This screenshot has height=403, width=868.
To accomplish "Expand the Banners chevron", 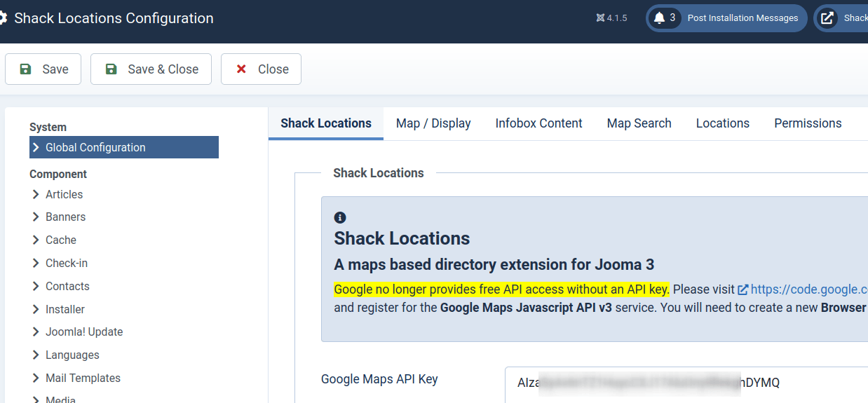I will click(36, 217).
